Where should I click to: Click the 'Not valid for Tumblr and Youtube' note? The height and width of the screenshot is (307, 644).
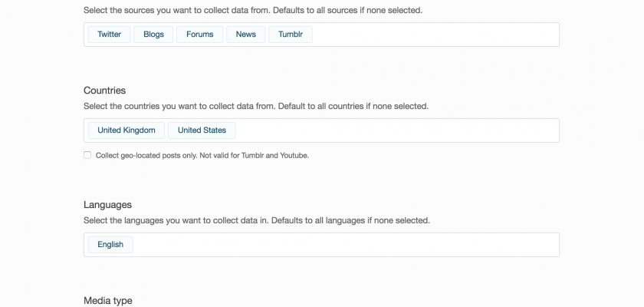254,155
